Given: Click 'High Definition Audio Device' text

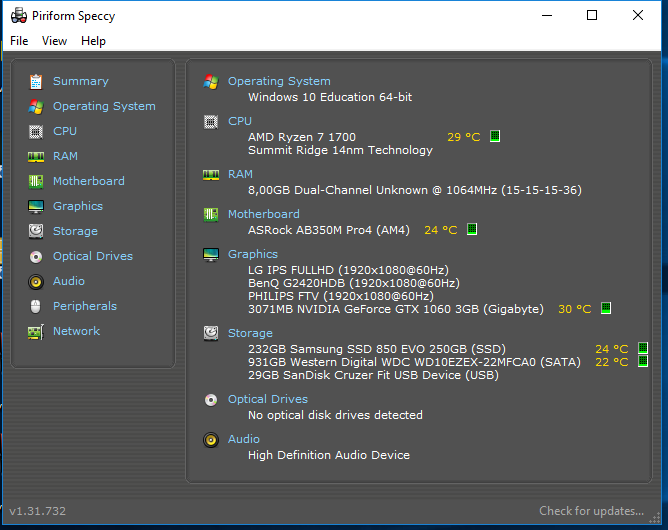Looking at the screenshot, I should tap(329, 455).
